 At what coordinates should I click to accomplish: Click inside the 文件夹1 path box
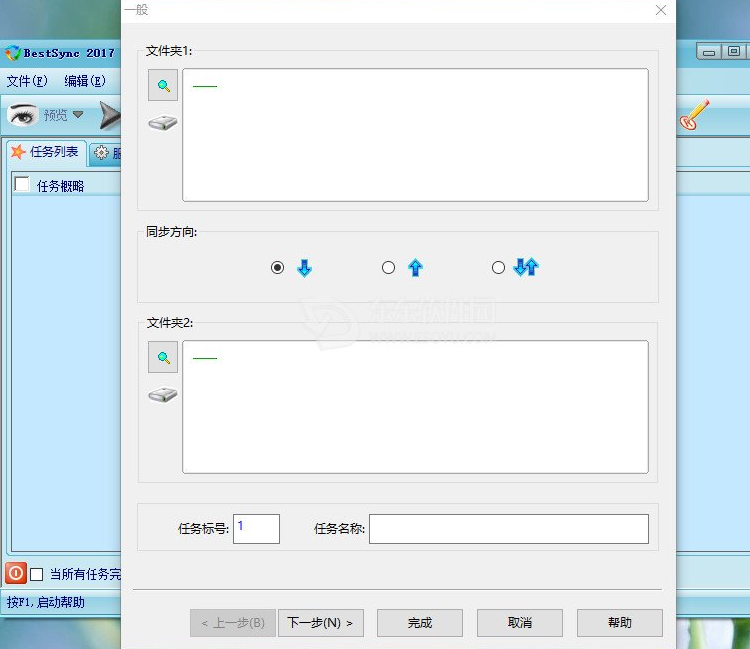(415, 135)
